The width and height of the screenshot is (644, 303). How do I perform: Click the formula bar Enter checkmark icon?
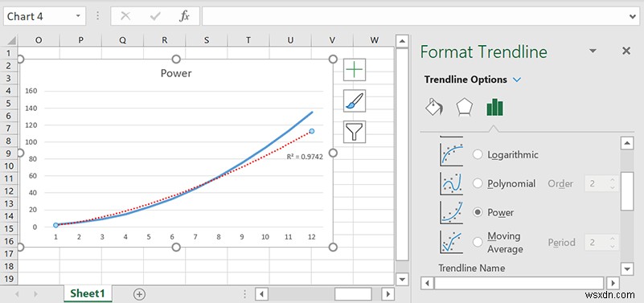coord(155,16)
